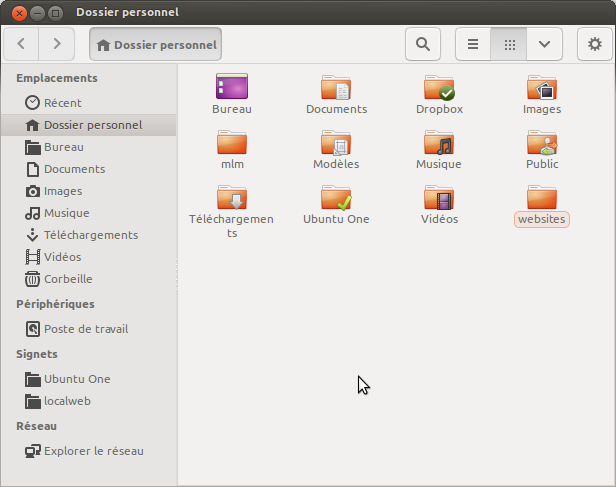Switch to icon grid view
The image size is (616, 487).
pyautogui.click(x=509, y=44)
